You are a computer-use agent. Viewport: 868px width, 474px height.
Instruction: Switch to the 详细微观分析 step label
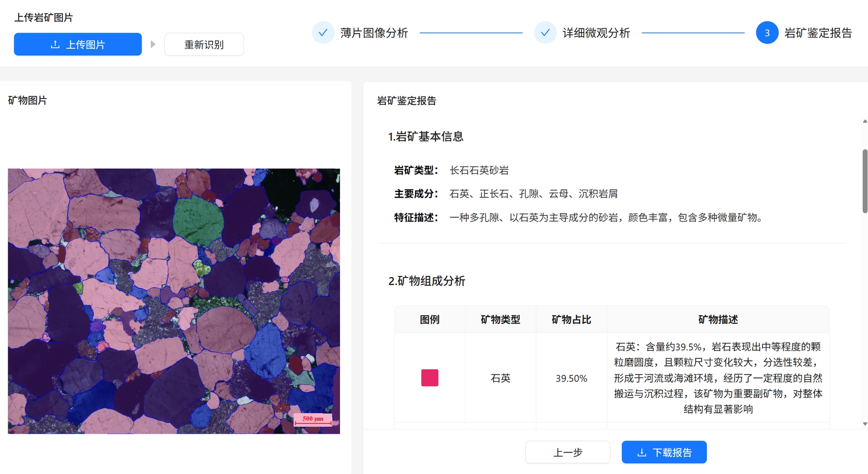(x=596, y=33)
